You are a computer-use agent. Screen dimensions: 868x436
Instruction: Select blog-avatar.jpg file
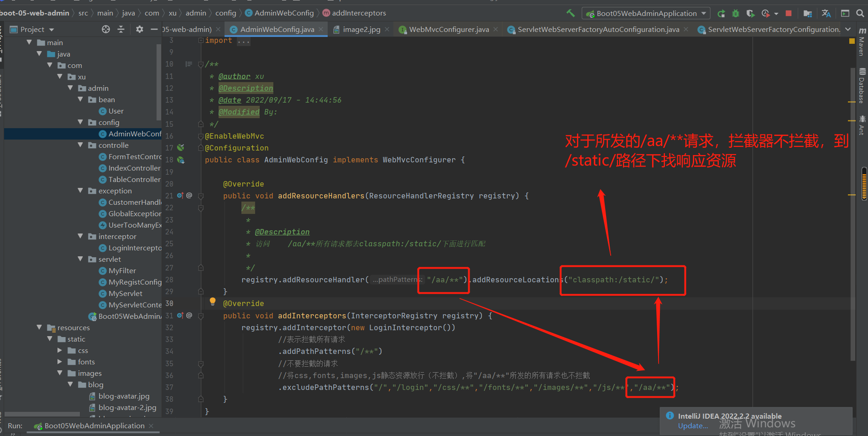pos(124,396)
